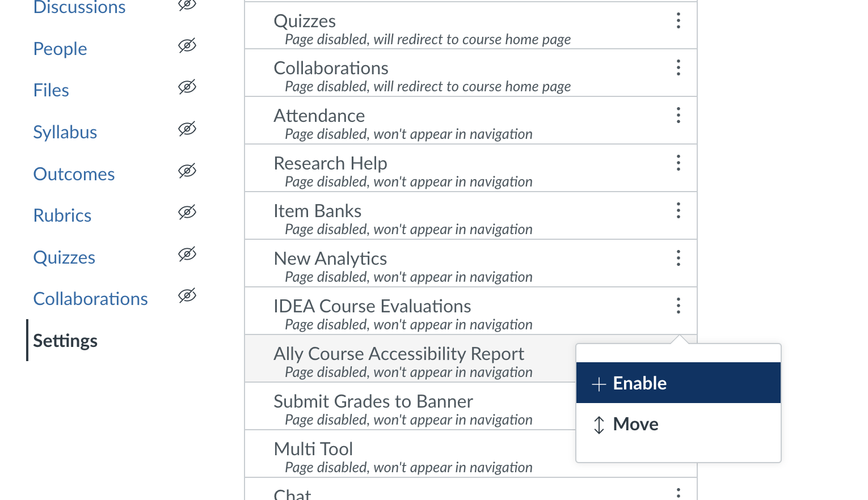Open options for IDEA Course Evaluations
Screen dimensions: 868x500
coord(679,306)
